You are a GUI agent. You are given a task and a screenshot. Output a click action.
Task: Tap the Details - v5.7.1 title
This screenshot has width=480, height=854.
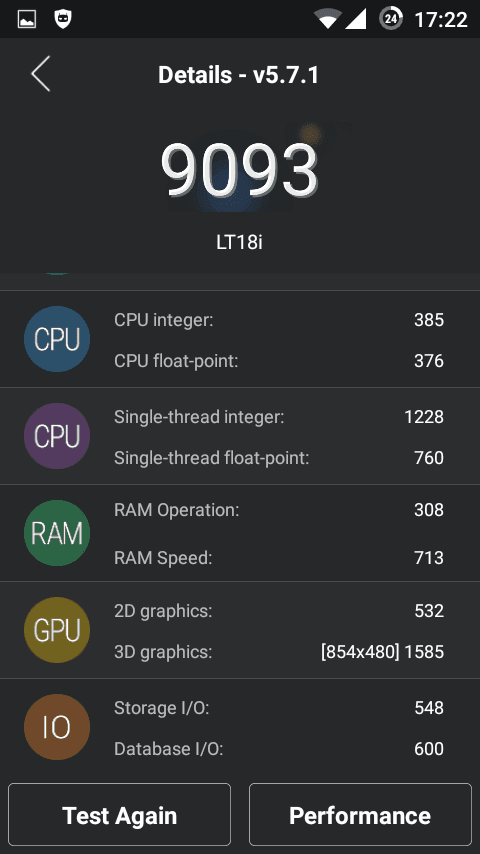(238, 75)
